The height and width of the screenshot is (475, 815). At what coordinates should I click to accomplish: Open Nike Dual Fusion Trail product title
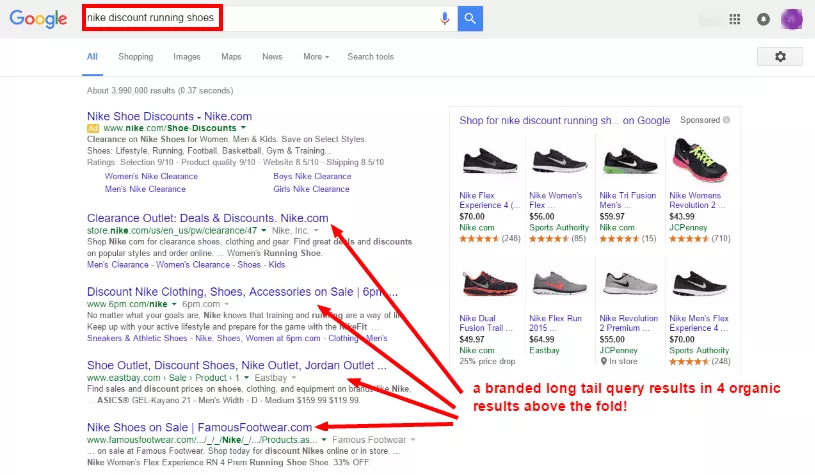(x=486, y=323)
